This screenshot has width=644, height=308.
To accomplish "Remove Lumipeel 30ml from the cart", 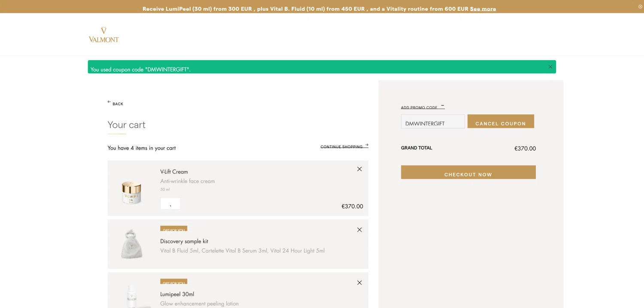I will point(359,282).
